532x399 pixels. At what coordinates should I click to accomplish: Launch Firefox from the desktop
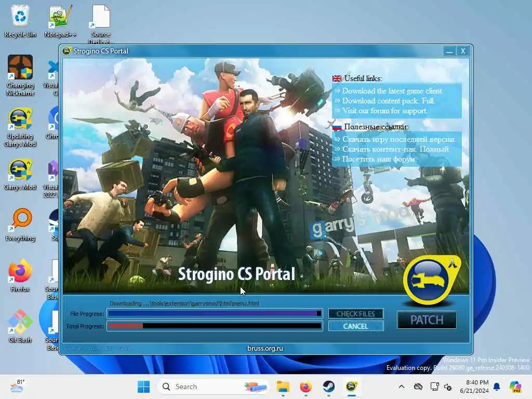(x=20, y=275)
